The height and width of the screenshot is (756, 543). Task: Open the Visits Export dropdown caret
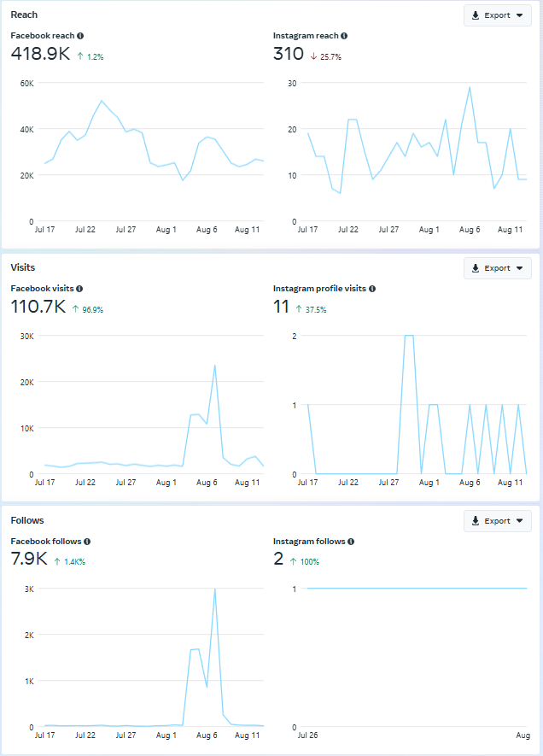click(519, 268)
